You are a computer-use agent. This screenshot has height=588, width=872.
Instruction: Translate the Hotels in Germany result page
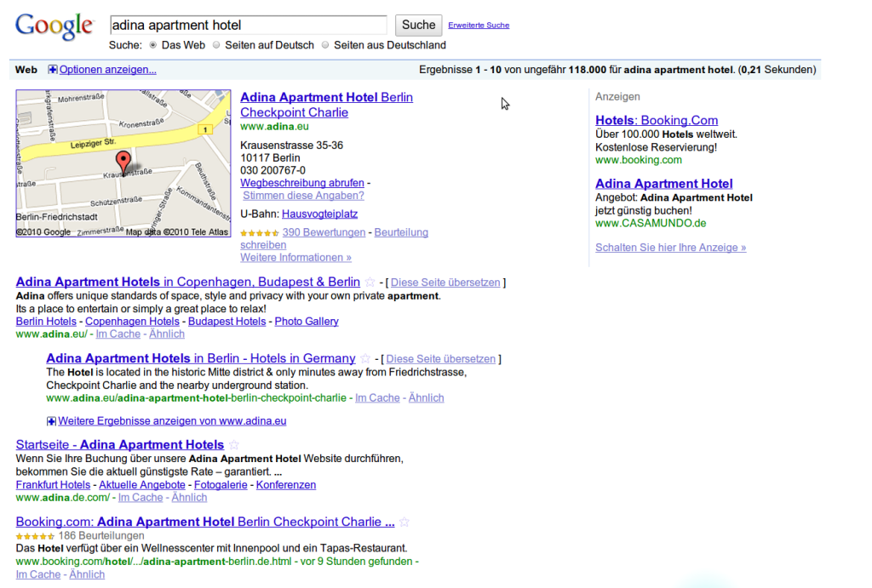click(x=441, y=359)
